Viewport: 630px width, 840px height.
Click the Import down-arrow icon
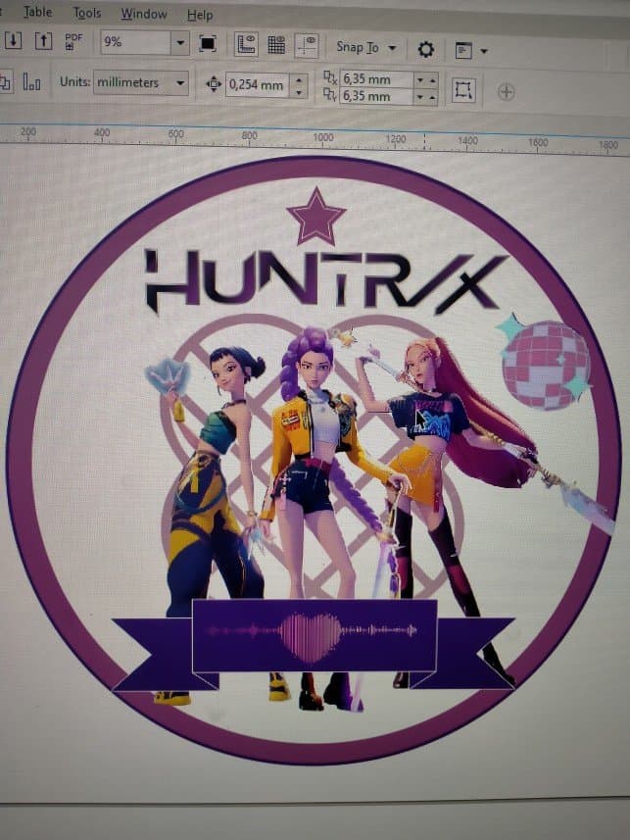[x=14, y=41]
